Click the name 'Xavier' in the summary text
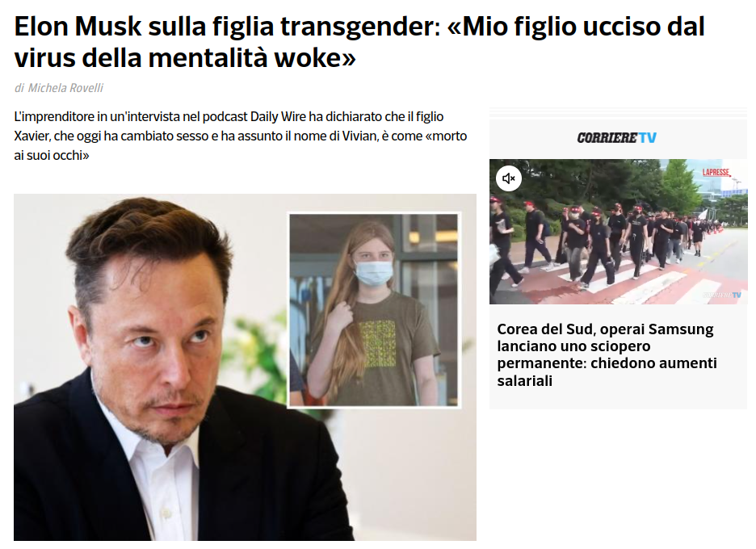Screen dimensions: 756x549 pos(31,136)
